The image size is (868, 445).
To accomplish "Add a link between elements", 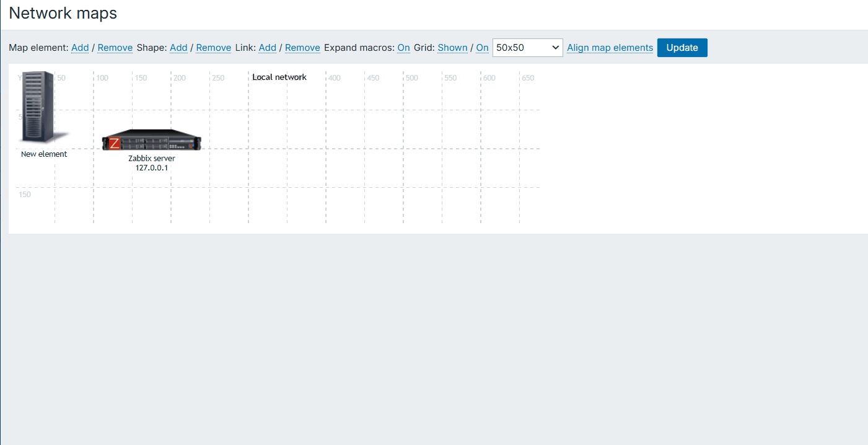I will coord(267,48).
